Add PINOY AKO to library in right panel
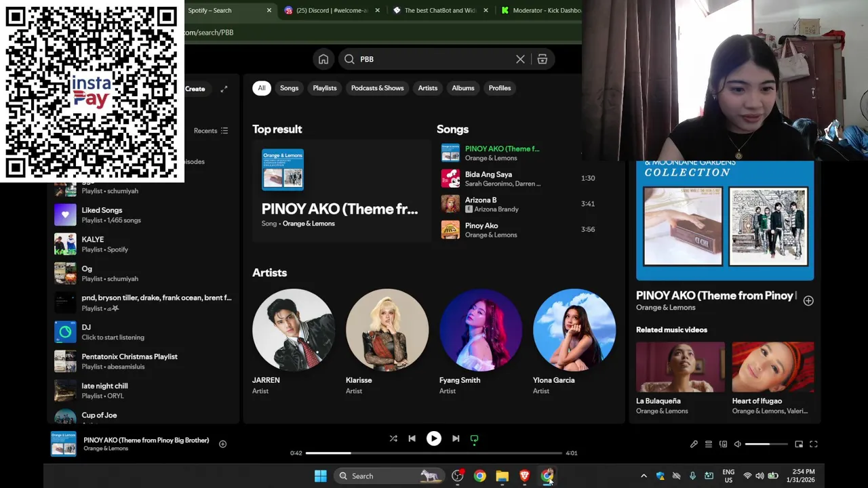This screenshot has height=488, width=868. tap(808, 301)
